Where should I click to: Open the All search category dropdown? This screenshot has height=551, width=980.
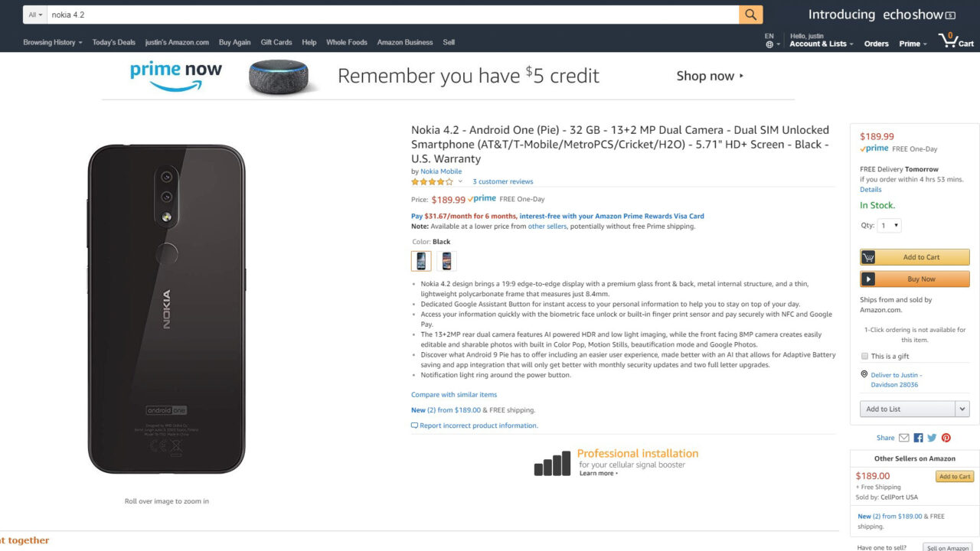[x=34, y=14]
